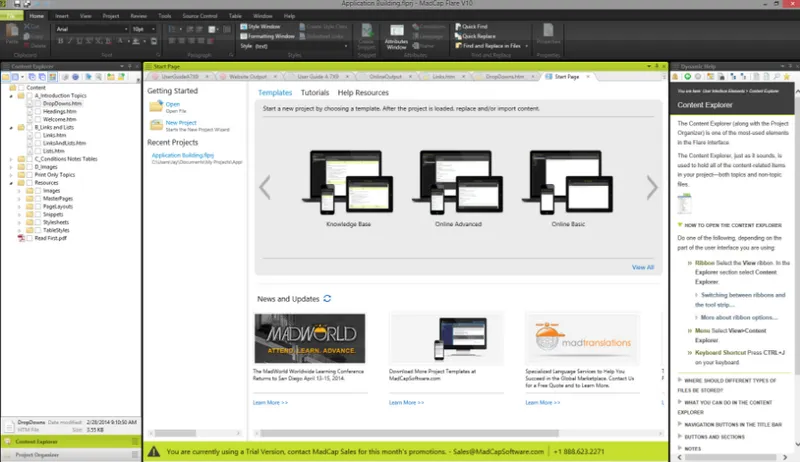800x462 pixels.
Task: Check the box next to B_Links and Lists
Action: [30, 127]
